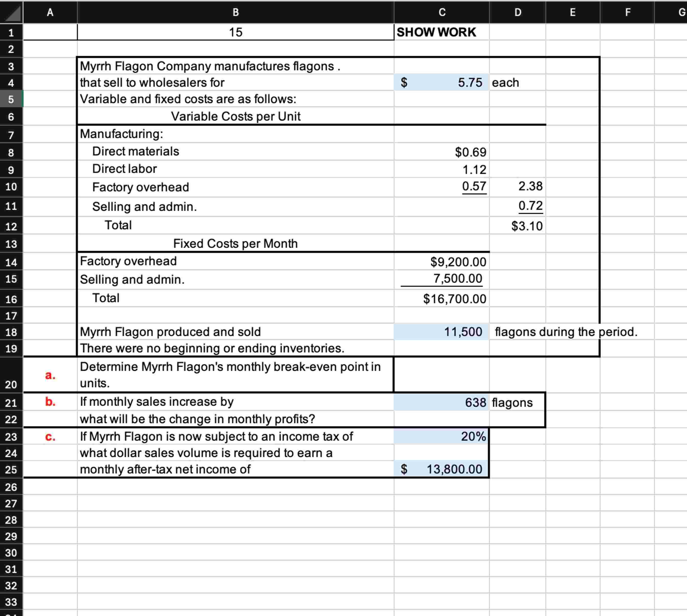Image resolution: width=687 pixels, height=616 pixels.
Task: Click the red 'a.' question label
Action: tap(50, 375)
